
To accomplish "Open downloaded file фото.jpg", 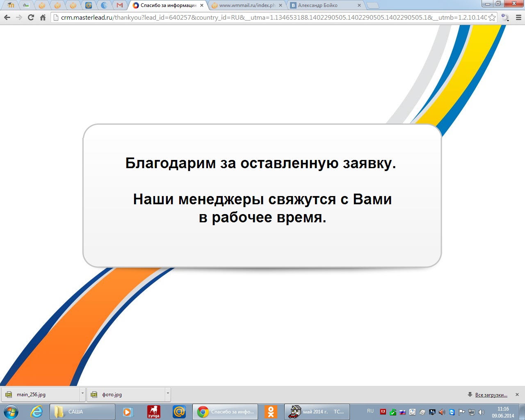I will (126, 395).
